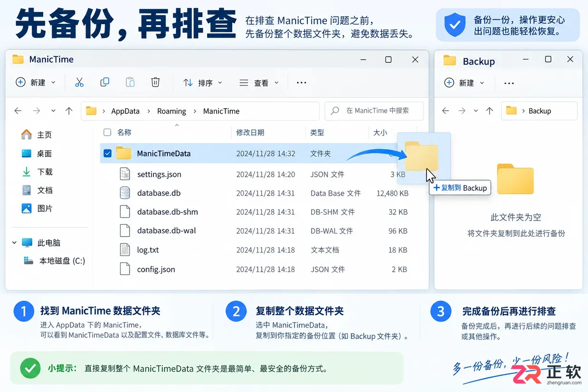Click the database.db-shm file icon
The height and width of the screenshot is (392, 588).
click(x=124, y=212)
